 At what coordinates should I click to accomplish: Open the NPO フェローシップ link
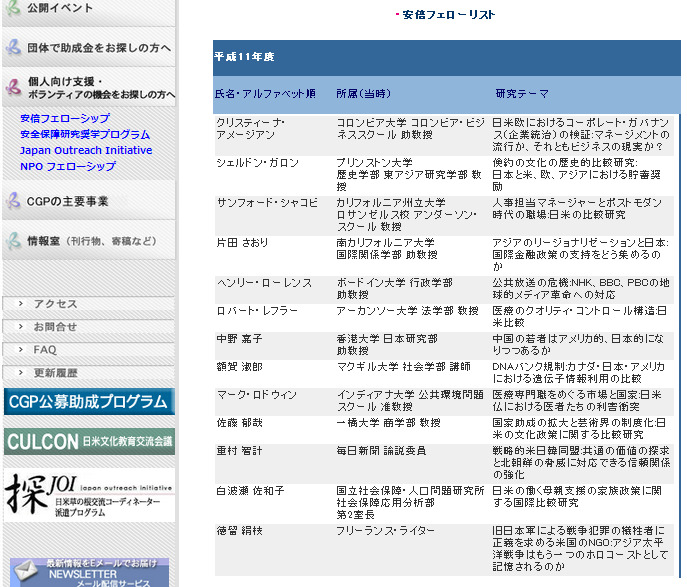point(68,166)
